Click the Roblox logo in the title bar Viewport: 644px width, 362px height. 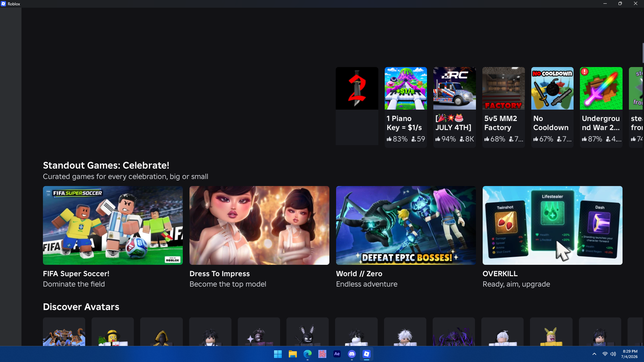tap(3, 4)
